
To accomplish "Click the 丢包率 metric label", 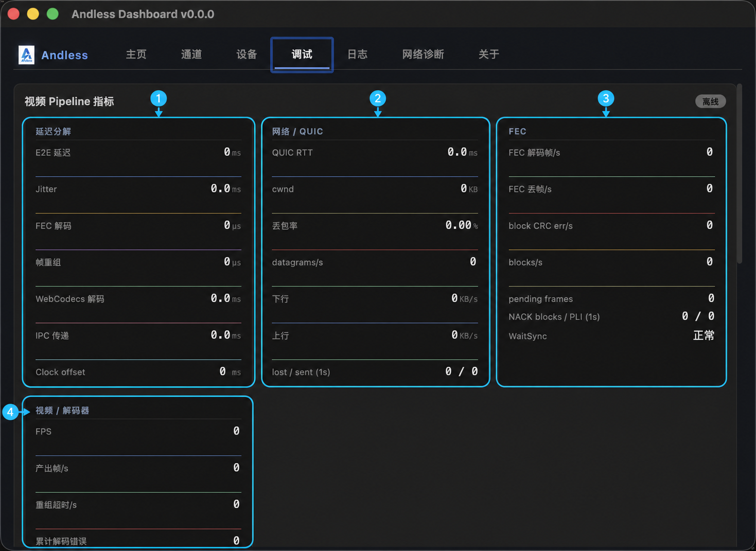I will click(285, 226).
